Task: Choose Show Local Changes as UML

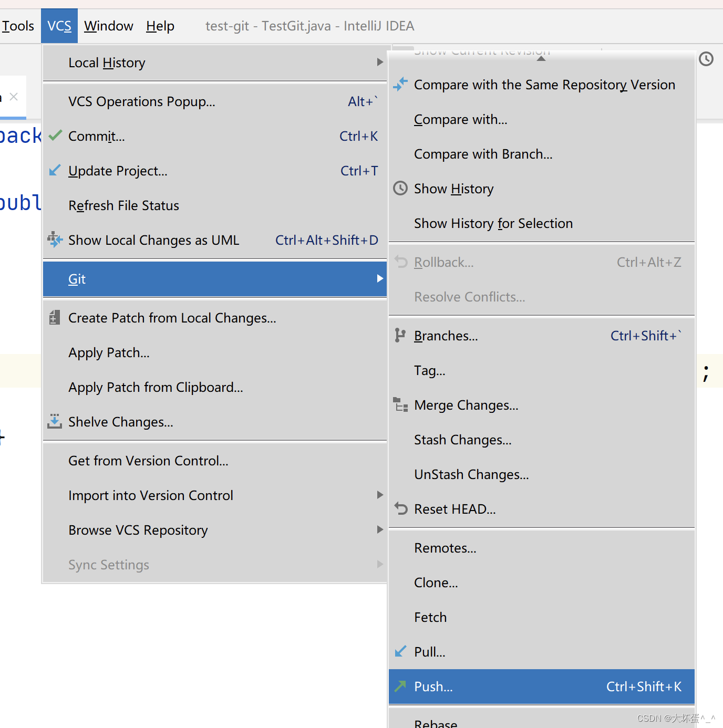Action: (x=214, y=240)
